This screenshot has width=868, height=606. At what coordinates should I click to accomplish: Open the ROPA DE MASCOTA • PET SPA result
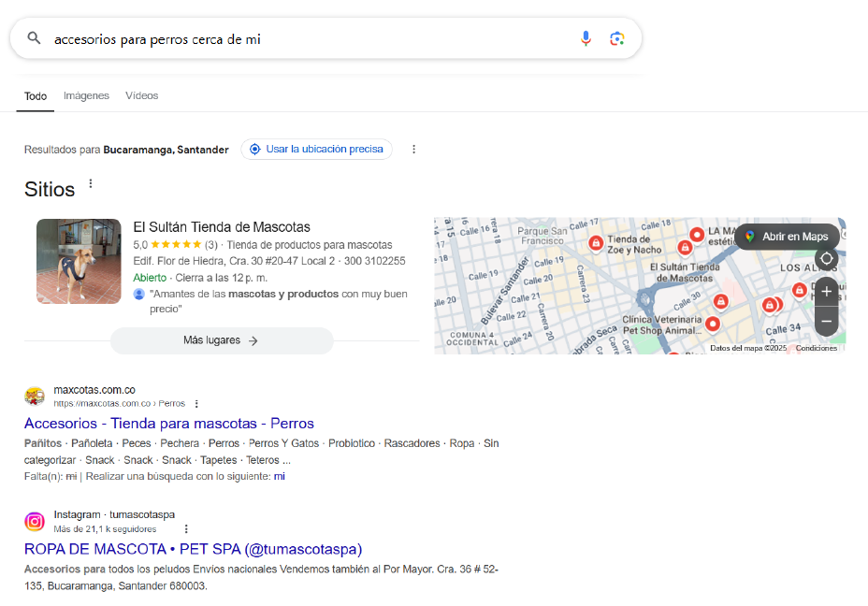coord(194,549)
